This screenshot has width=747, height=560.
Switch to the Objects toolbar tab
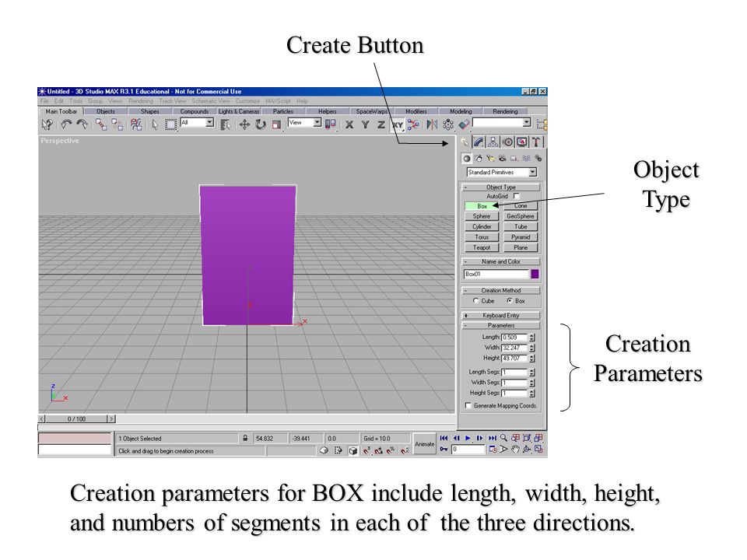click(105, 111)
